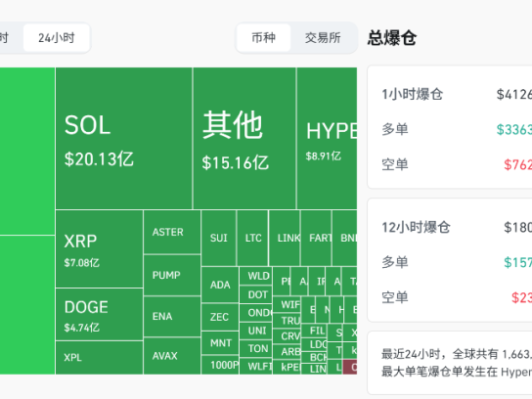
Task: Click the 1小时爆仓 label
Action: click(x=413, y=94)
